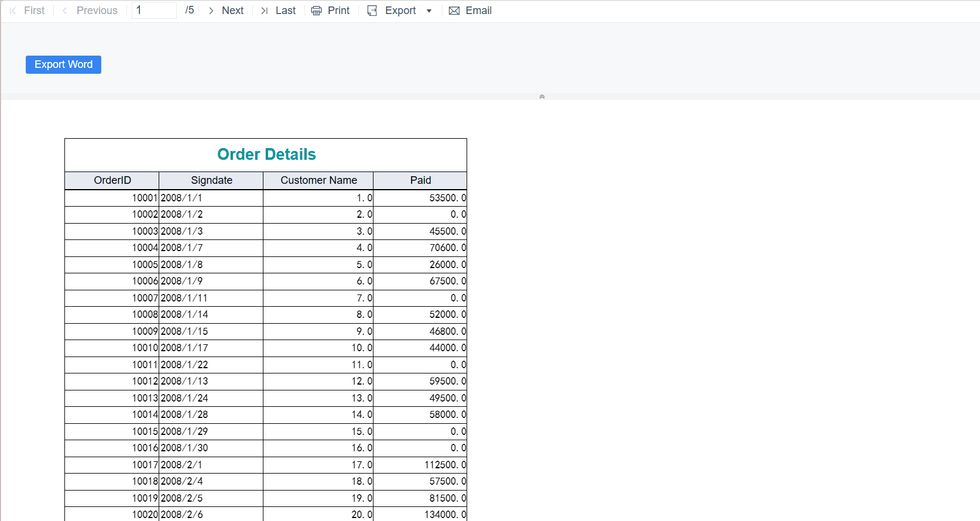Collapse the parameter panel with double-chevron

click(x=542, y=97)
